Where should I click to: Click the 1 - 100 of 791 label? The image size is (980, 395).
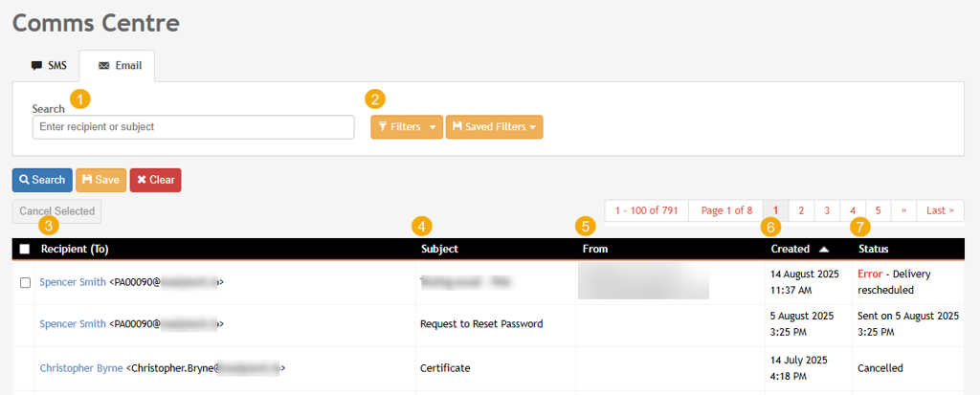pos(646,210)
